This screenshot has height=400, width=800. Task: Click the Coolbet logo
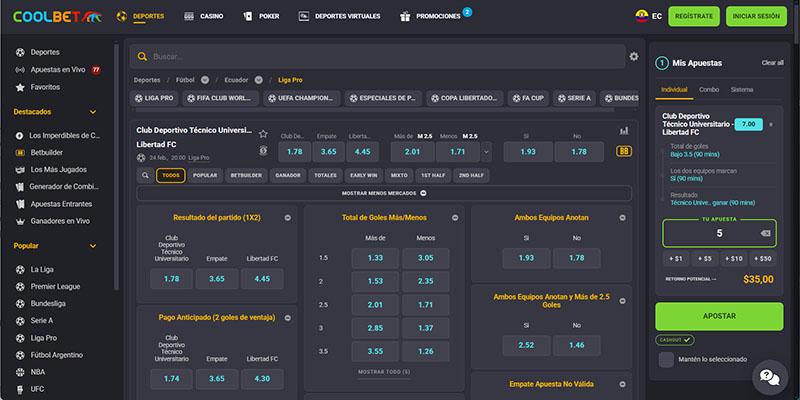pos(58,16)
